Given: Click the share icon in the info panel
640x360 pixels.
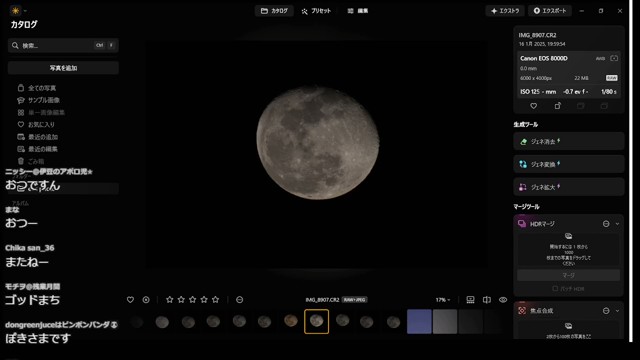Looking at the screenshot, I should (558, 106).
